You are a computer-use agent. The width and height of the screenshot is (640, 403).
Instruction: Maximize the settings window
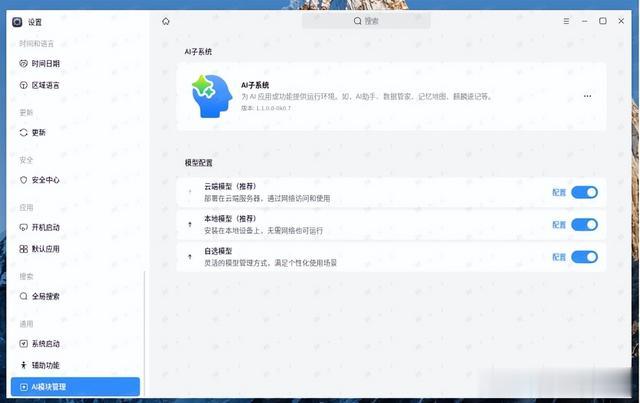coord(602,21)
